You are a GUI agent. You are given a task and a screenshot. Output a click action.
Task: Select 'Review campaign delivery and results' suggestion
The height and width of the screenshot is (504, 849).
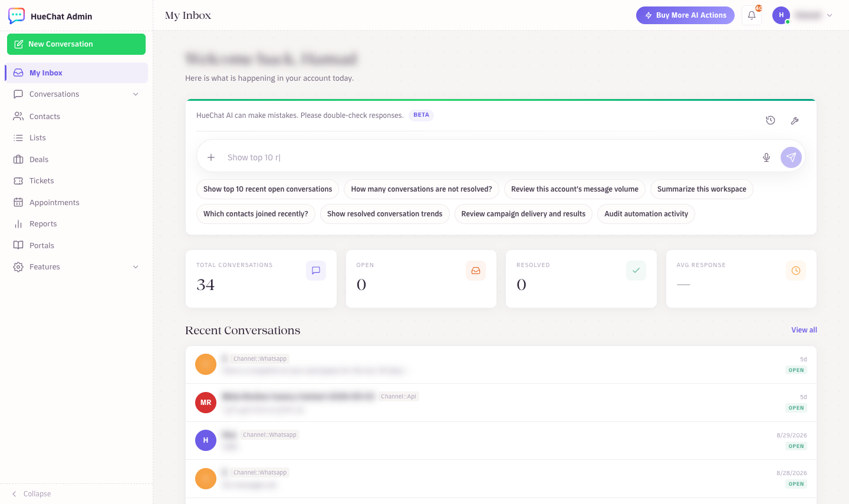pyautogui.click(x=524, y=214)
